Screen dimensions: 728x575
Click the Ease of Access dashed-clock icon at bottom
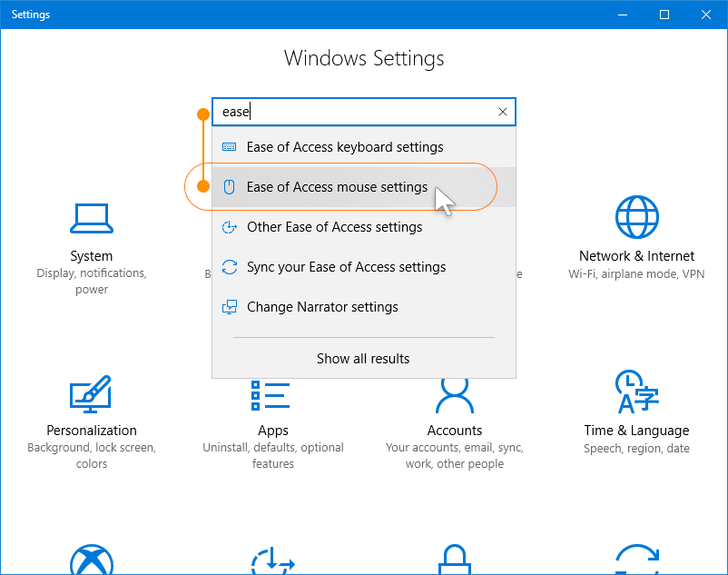coord(271,561)
